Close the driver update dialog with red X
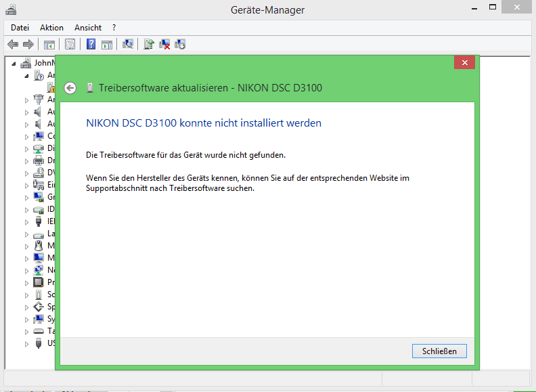536x392 pixels. pos(464,62)
